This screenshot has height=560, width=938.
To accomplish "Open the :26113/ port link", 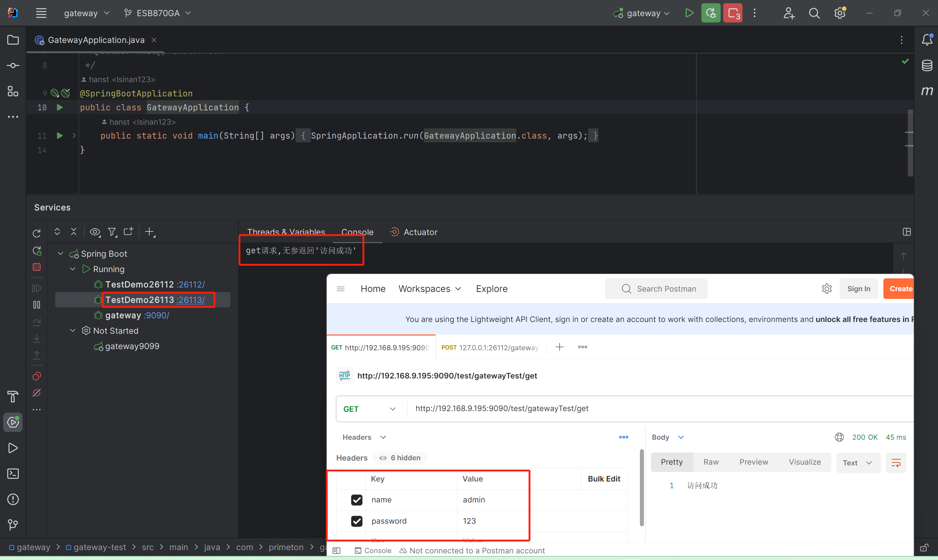I will coord(190,300).
